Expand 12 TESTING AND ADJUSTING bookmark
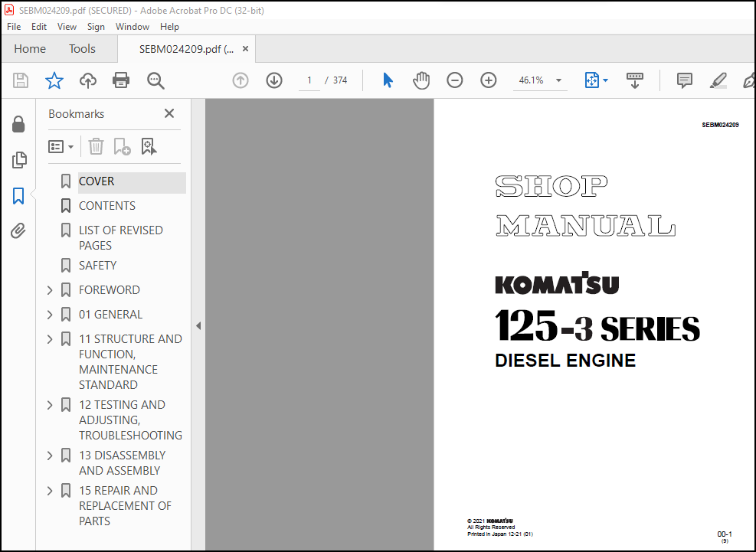Viewport: 756px width, 552px height. (x=50, y=404)
